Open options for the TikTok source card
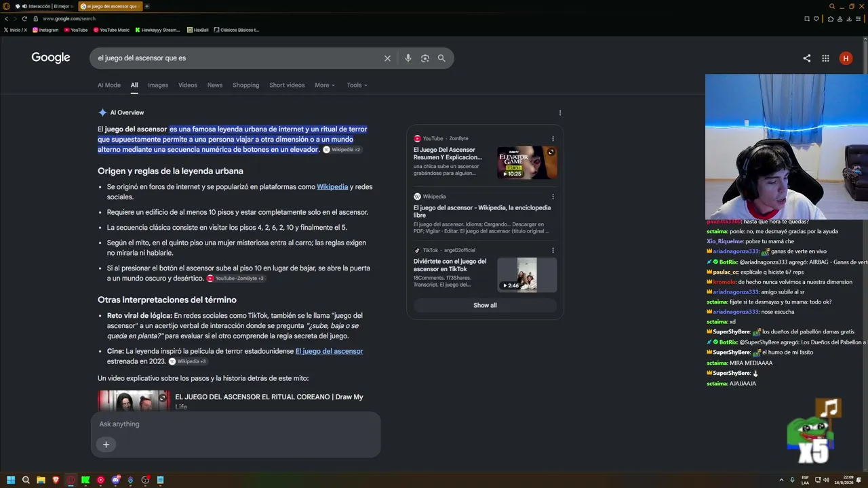The height and width of the screenshot is (488, 868). [x=553, y=250]
